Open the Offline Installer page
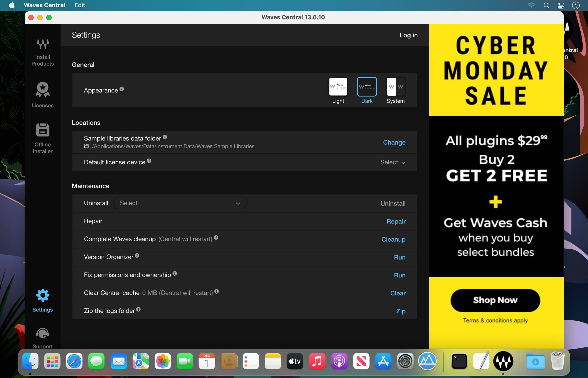Viewport: 588px width, 378px height. coord(42,138)
